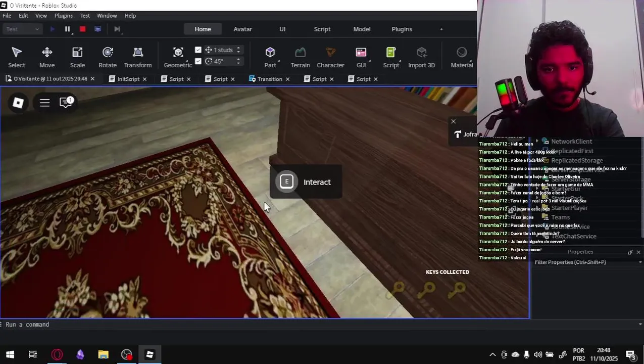Image resolution: width=644 pixels, height=364 pixels.
Task: Click the E Interact prompt
Action: 306,182
